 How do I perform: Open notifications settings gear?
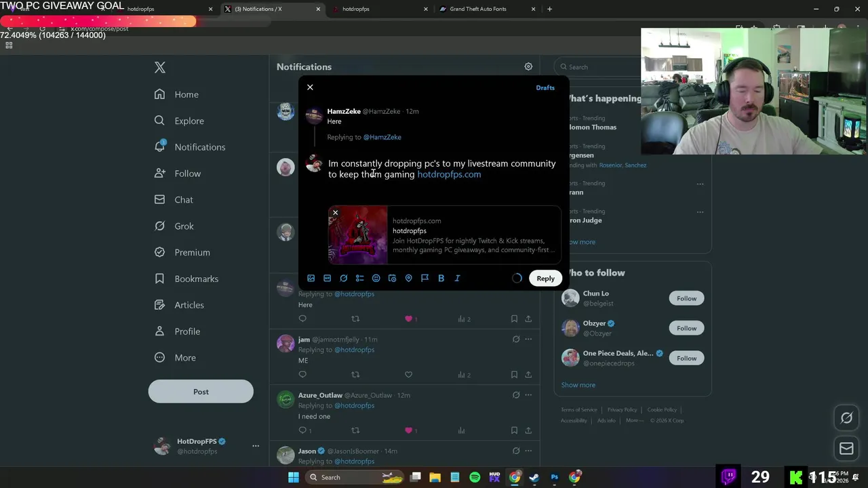tap(528, 66)
